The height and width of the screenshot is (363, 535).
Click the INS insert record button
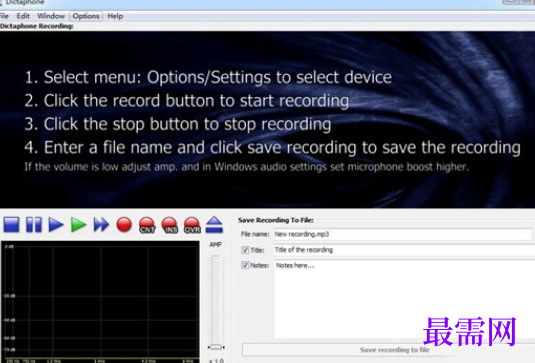pos(170,226)
